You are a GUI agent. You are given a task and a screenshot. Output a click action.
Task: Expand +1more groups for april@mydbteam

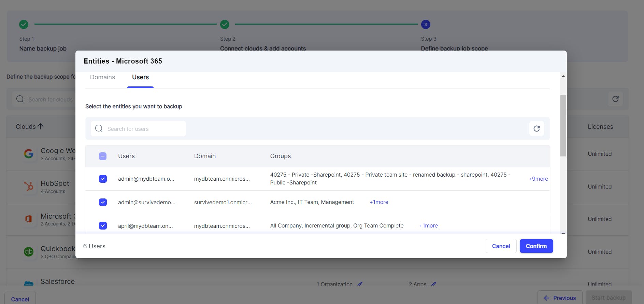click(428, 226)
